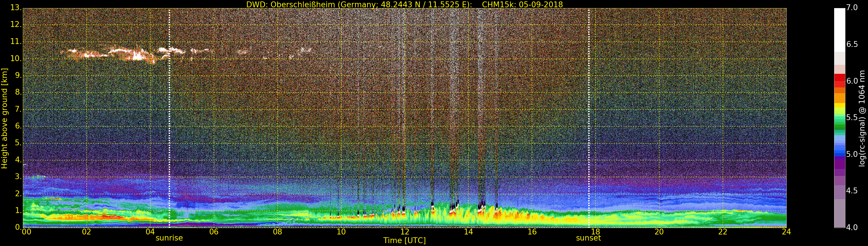Click height axis tick label '3.'

18,176
